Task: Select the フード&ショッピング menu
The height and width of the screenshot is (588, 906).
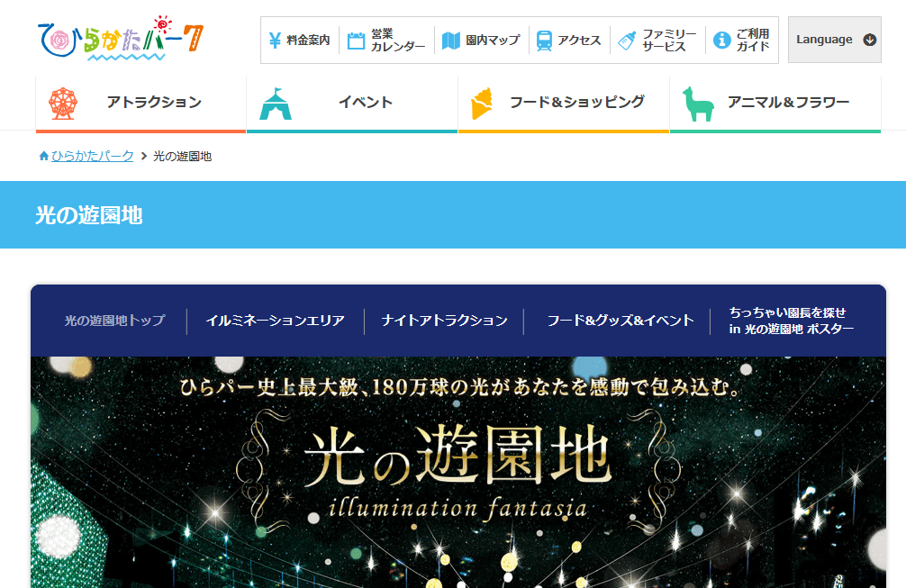Action: 564,104
